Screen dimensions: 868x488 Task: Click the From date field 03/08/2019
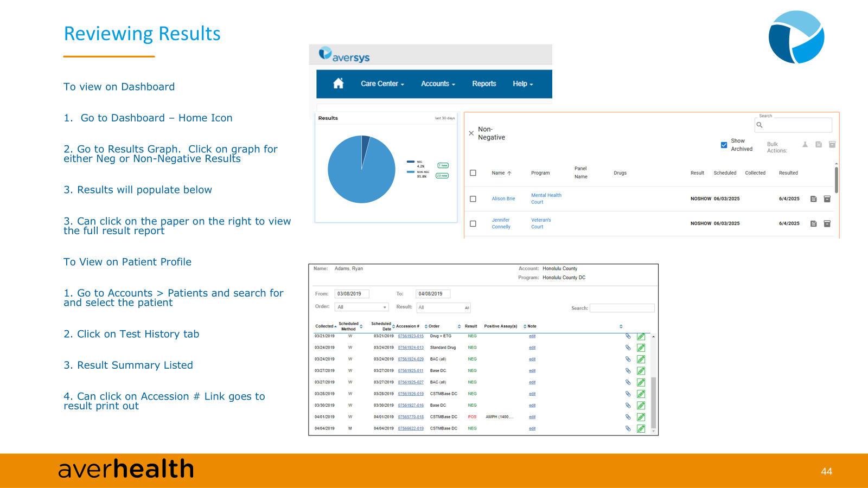coord(352,294)
